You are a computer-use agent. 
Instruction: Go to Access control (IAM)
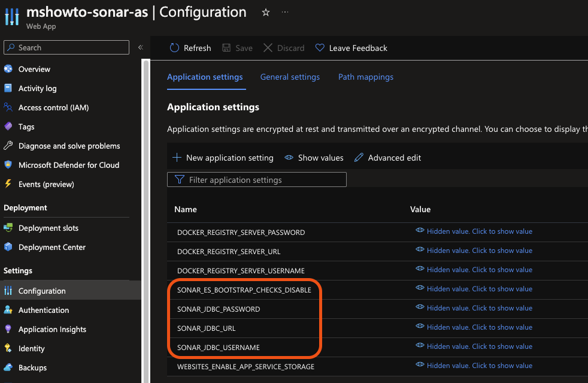pyautogui.click(x=54, y=107)
